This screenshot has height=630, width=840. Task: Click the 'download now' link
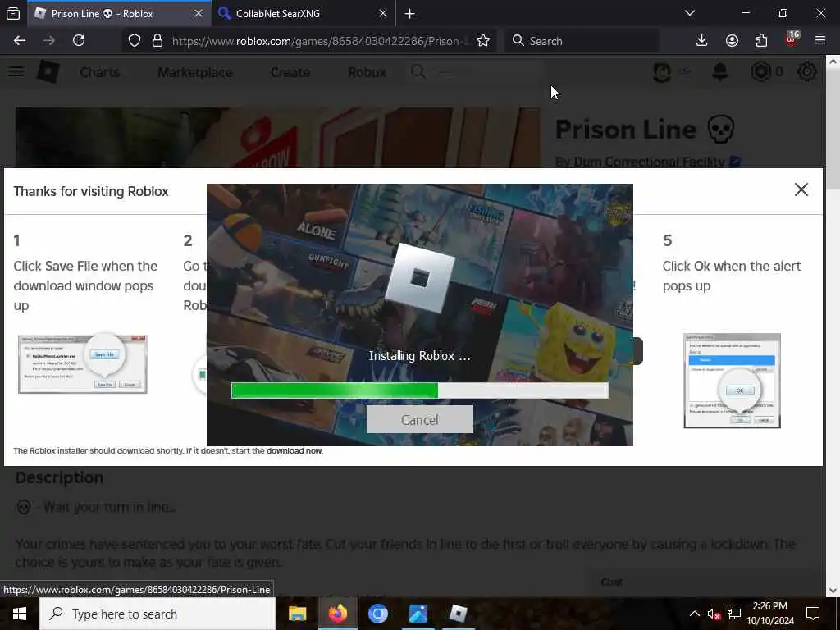(294, 450)
